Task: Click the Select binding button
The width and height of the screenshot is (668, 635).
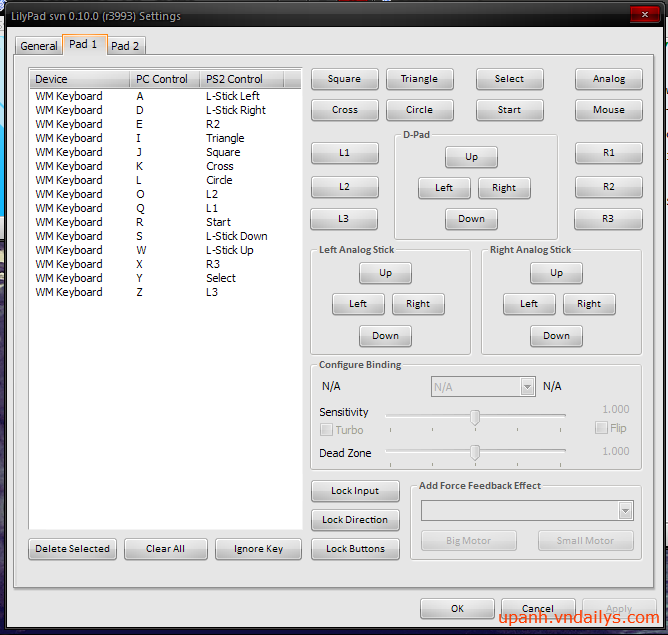Action: 509,79
